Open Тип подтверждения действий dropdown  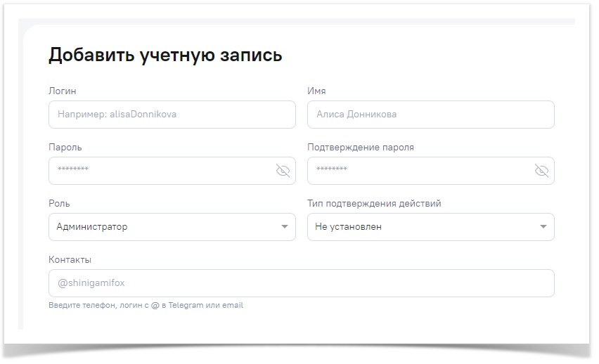click(420, 227)
